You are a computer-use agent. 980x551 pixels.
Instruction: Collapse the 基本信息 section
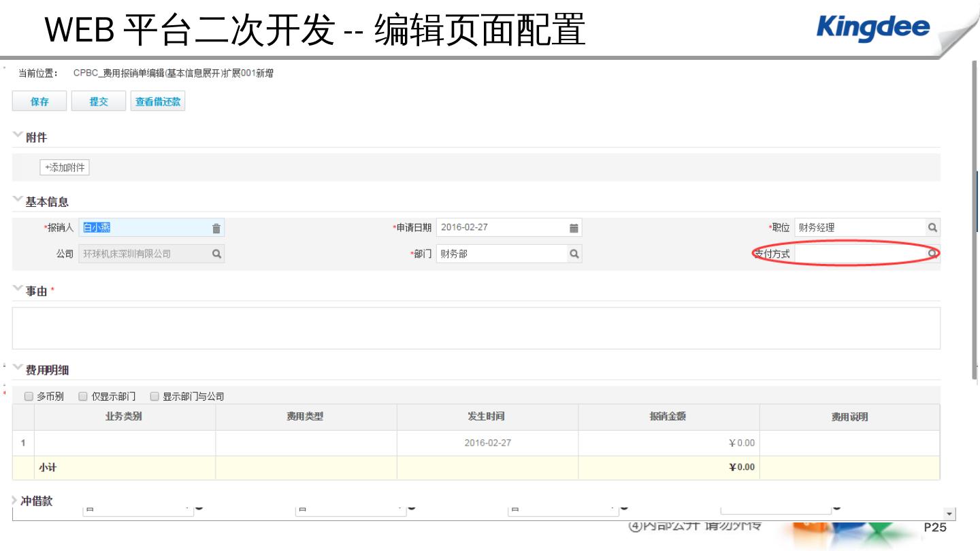[x=18, y=201]
